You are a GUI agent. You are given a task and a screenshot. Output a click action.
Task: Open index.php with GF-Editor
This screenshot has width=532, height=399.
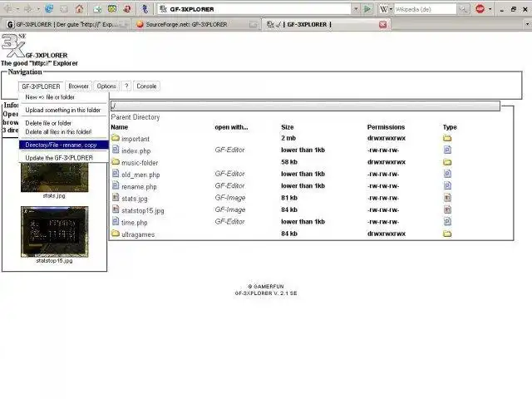coord(229,150)
